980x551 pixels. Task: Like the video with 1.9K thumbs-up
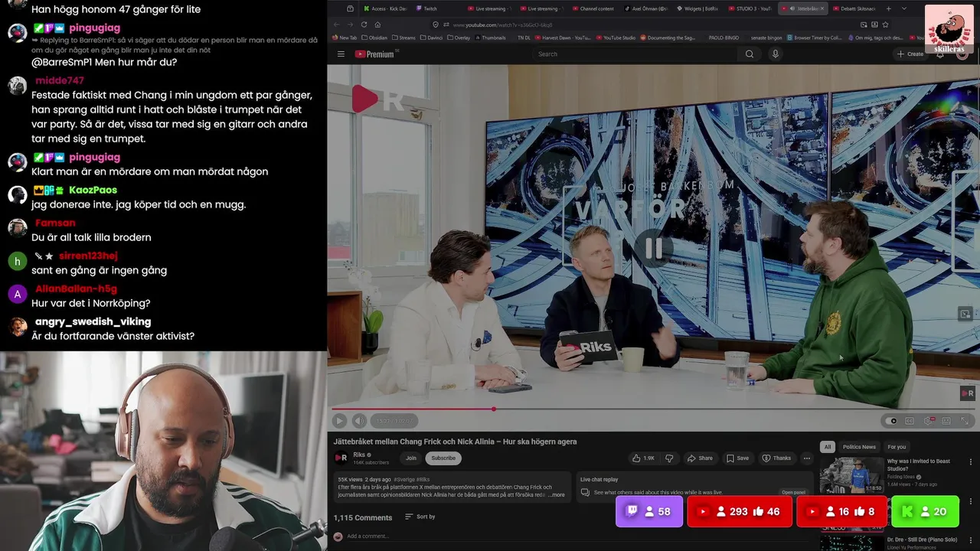point(643,458)
